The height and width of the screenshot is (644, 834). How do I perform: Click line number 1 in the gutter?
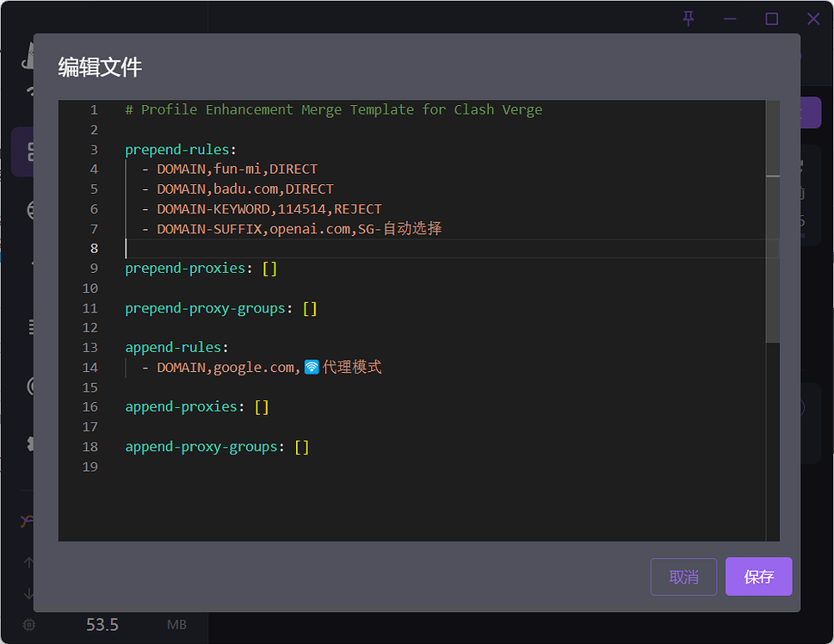(x=94, y=109)
